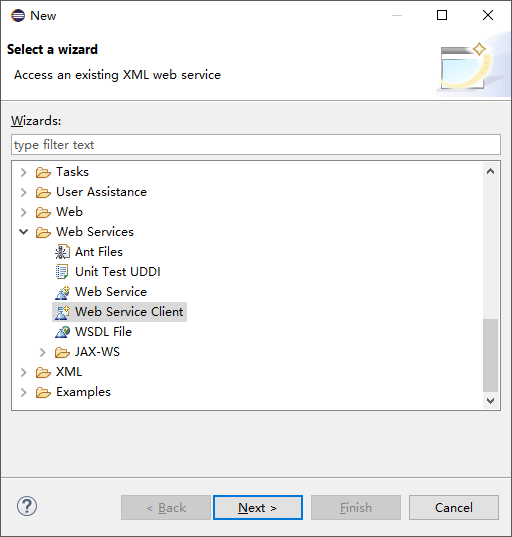Close the New dialog window
The image size is (512, 537).
(488, 15)
